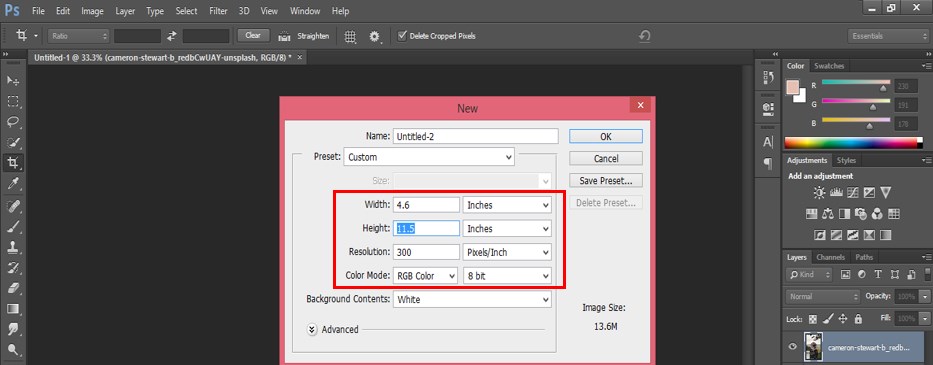Switch to the Styles tab
Image resolution: width=933 pixels, height=365 pixels.
coord(846,160)
